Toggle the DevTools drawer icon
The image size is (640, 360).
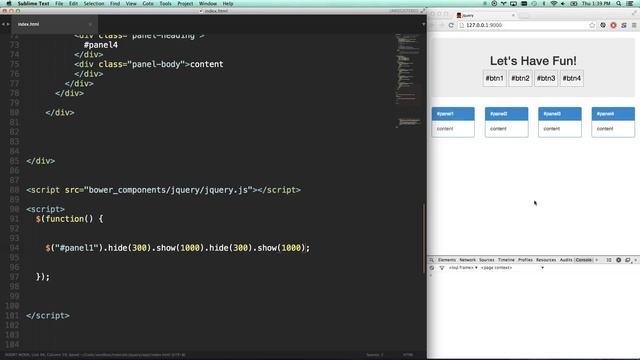609,260
